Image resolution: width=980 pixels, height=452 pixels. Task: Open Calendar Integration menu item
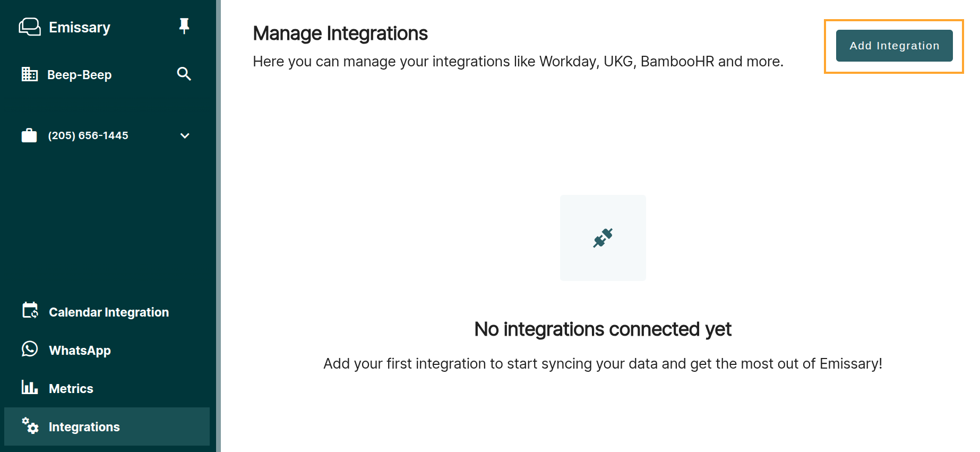click(x=107, y=312)
